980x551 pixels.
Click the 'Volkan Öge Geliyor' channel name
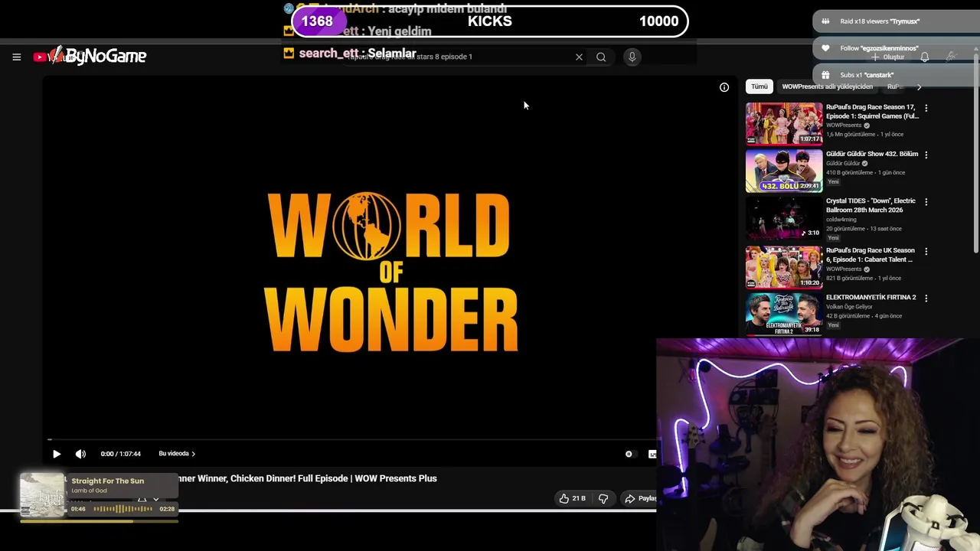849,307
